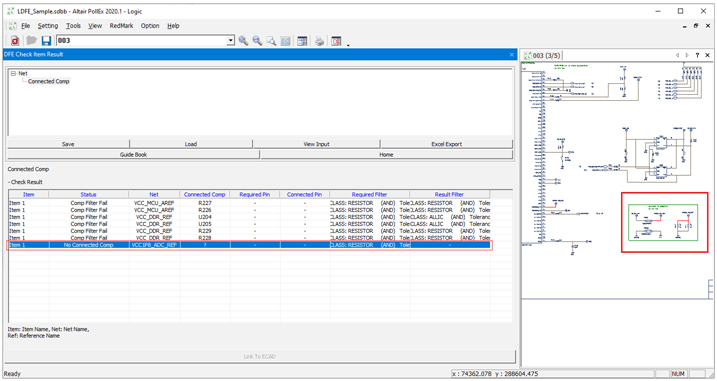
Task: Open the View menu
Action: pyautogui.click(x=95, y=26)
